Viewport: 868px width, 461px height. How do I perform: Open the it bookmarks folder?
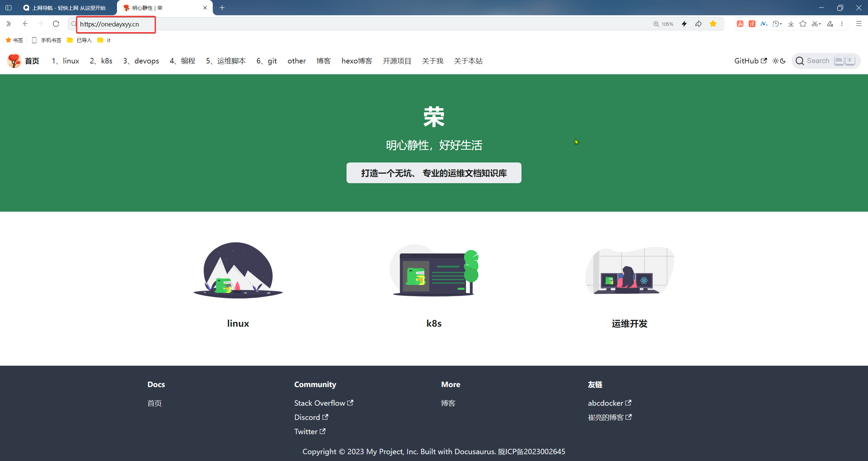click(104, 40)
